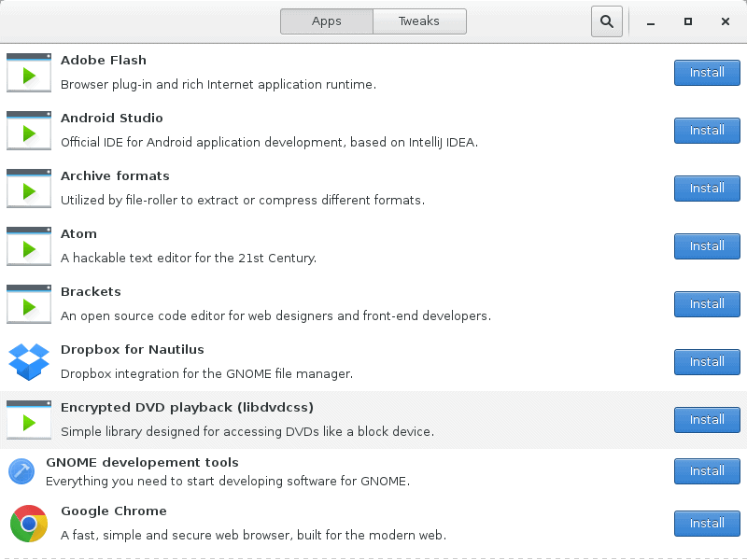Click the GNOME development tools hammer icon
747x560 pixels.
21,471
